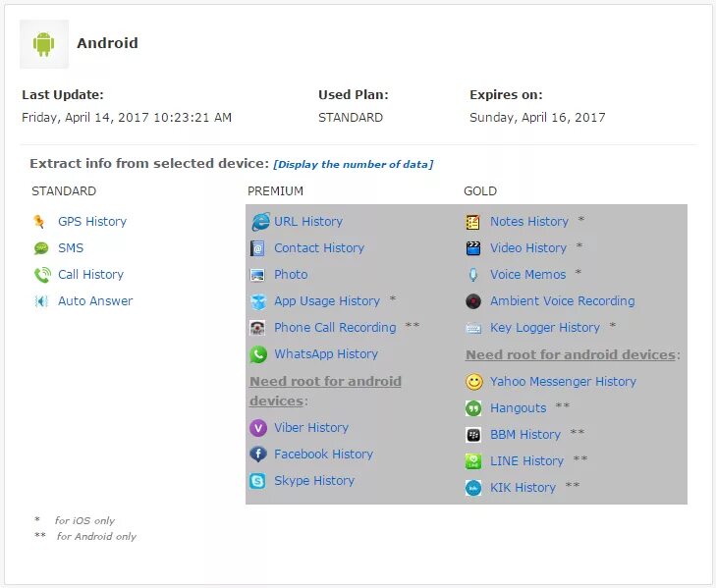The image size is (716, 588).
Task: Click the Key Logger keyboard icon
Action: coord(473,328)
